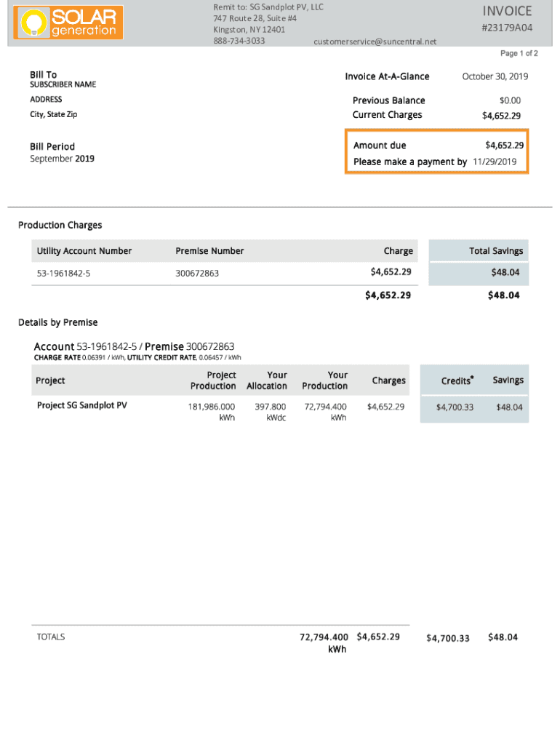Select utility account number 53-1961842-5
560x745 pixels.
point(63,273)
